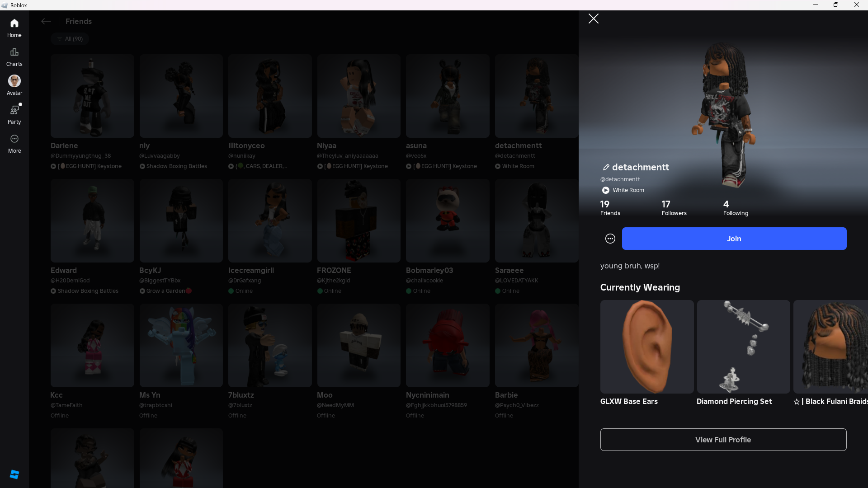The height and width of the screenshot is (488, 868).
Task: Open the three-dot options beside Join
Action: pyautogui.click(x=610, y=239)
